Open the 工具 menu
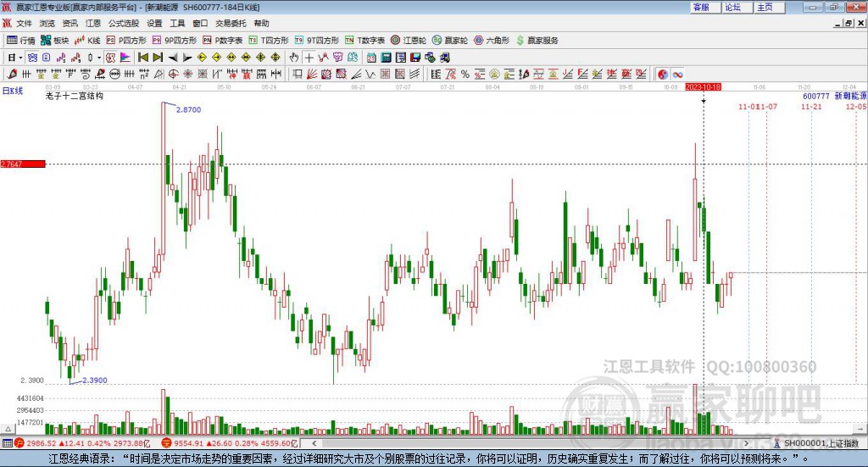The width and height of the screenshot is (868, 467). pyautogui.click(x=177, y=23)
